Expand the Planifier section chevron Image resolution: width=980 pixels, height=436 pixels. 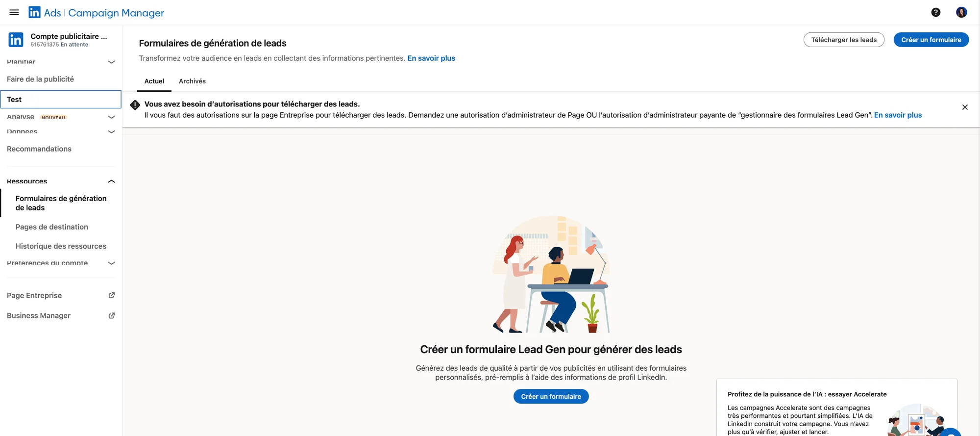(x=111, y=62)
